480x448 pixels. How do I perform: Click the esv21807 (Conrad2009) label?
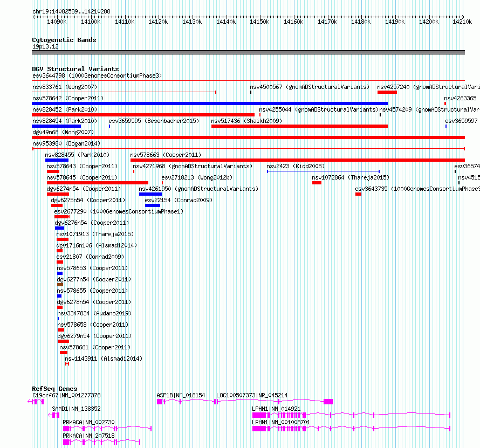click(x=90, y=257)
